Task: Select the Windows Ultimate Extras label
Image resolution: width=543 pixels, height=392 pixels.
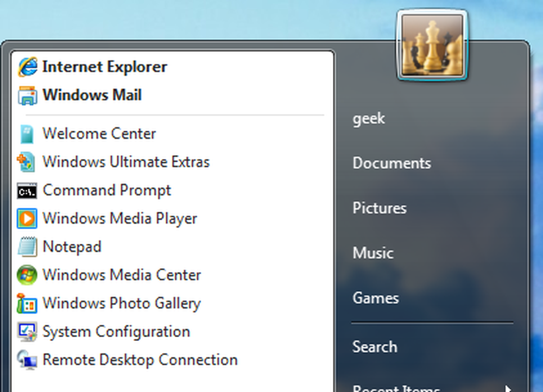Action: [x=126, y=162]
